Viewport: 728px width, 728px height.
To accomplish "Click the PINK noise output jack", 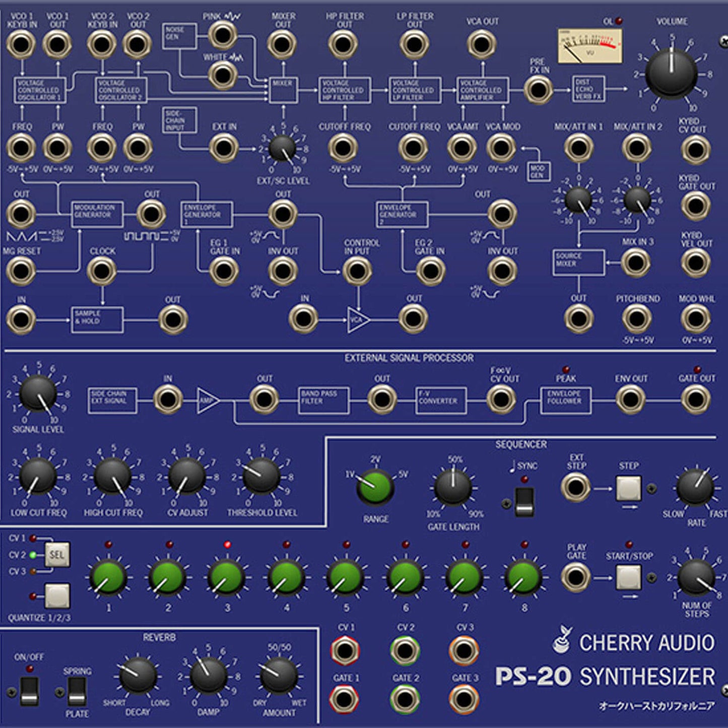I will point(222,35).
